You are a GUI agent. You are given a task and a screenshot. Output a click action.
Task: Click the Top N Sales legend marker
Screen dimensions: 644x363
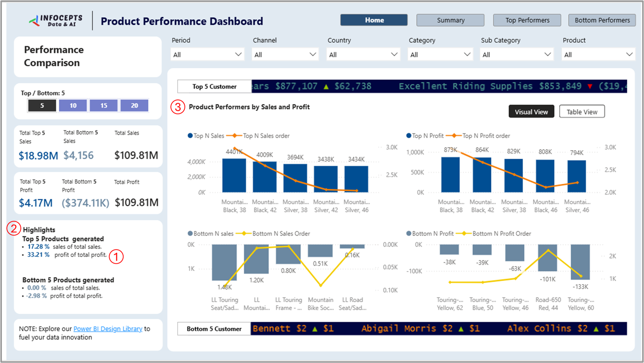click(x=190, y=136)
